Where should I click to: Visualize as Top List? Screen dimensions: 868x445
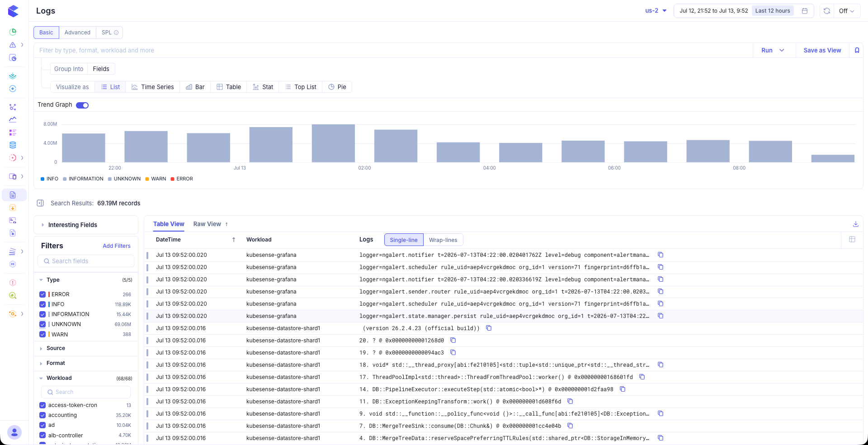tap(301, 87)
